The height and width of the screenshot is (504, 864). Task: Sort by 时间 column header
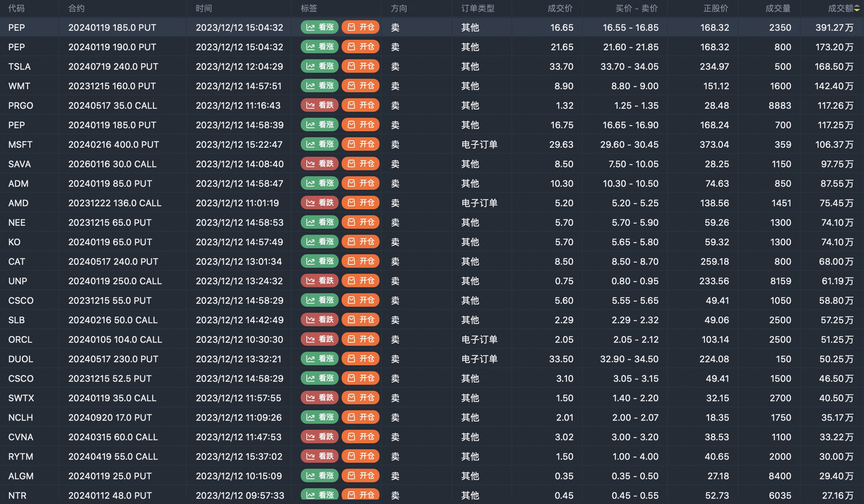click(x=204, y=8)
